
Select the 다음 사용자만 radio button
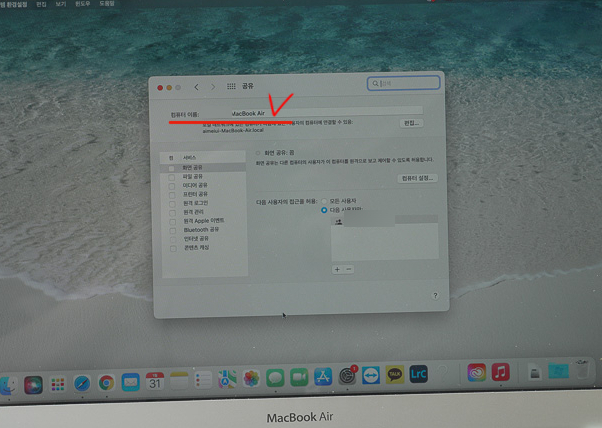coord(324,210)
